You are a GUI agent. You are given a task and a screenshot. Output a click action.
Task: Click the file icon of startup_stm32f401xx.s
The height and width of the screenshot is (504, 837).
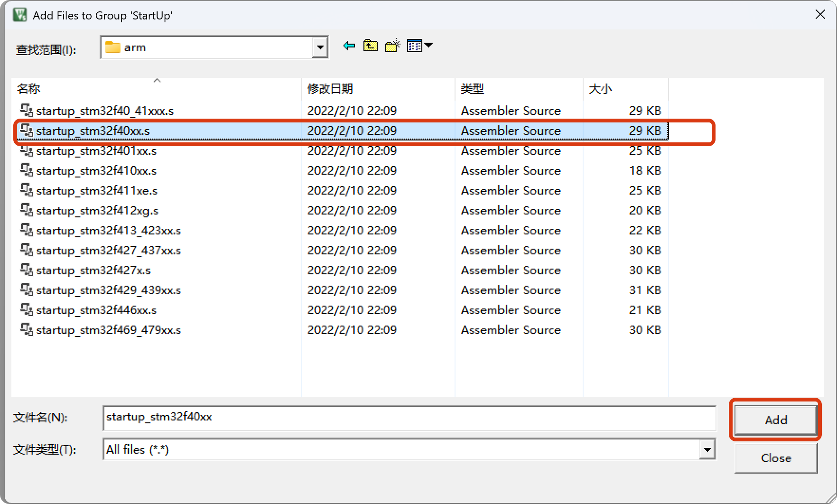point(27,150)
